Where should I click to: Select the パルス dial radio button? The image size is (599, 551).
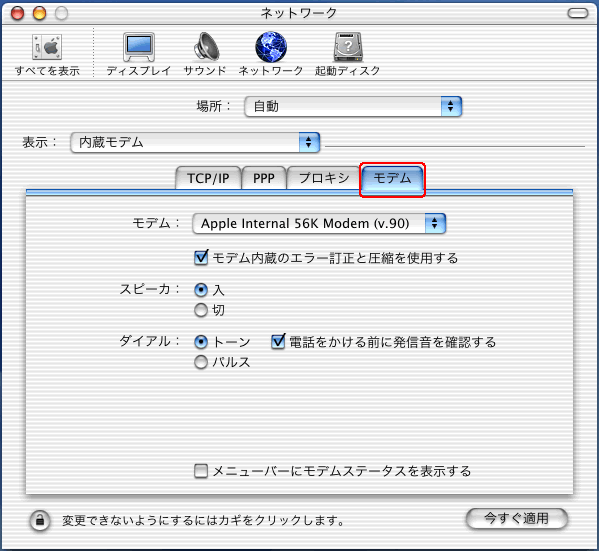tap(201, 362)
